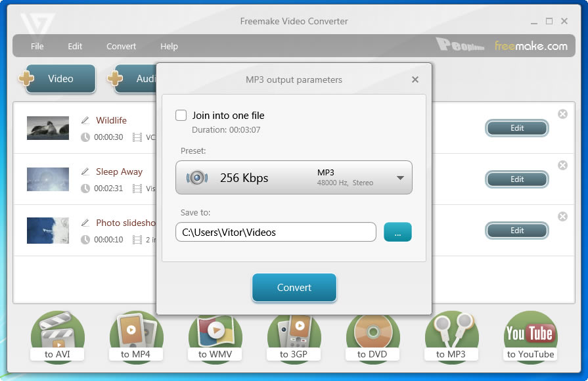
Task: Remove the Wildlife item with its X icon
Action: tap(562, 114)
